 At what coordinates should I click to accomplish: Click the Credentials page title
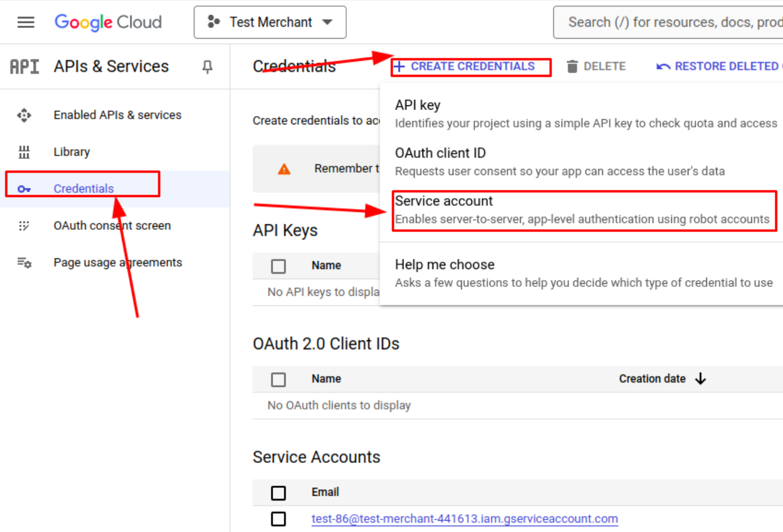tap(294, 67)
